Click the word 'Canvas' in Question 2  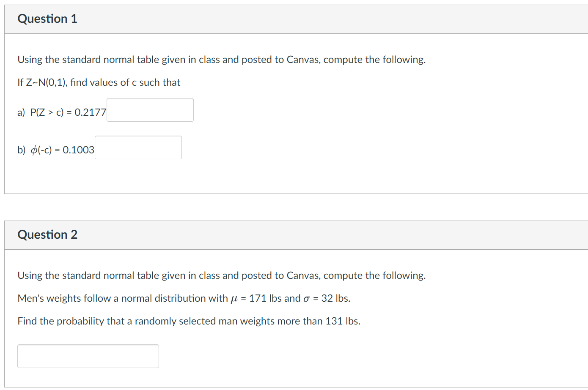pyautogui.click(x=304, y=275)
